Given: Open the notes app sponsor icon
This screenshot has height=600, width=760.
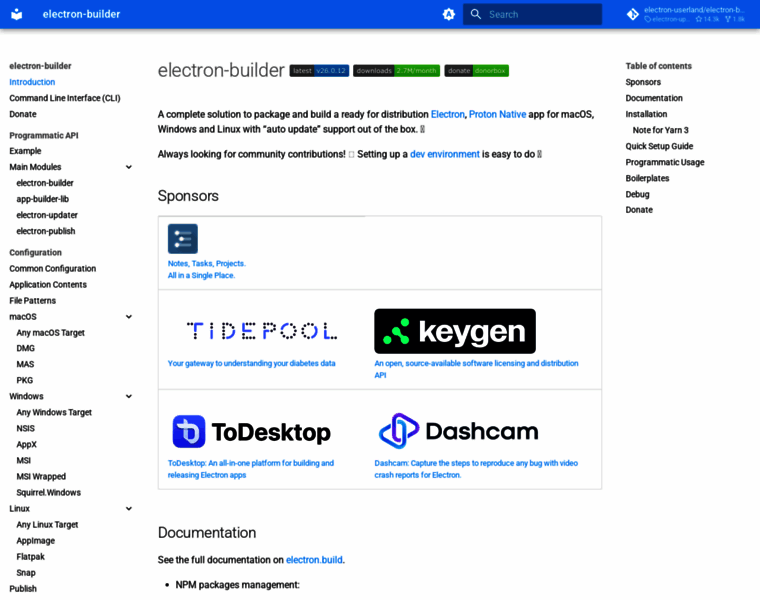Looking at the screenshot, I should pos(183,238).
